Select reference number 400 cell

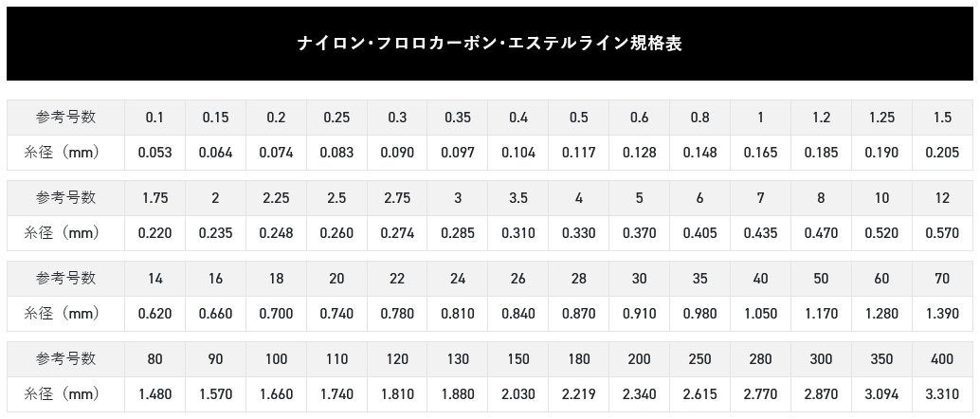pyautogui.click(x=942, y=359)
